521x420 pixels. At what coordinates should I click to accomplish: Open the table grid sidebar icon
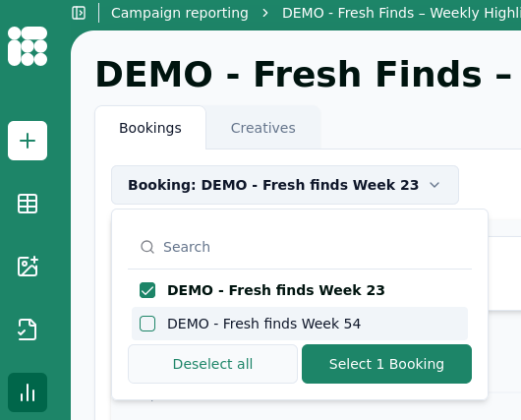[x=28, y=204]
